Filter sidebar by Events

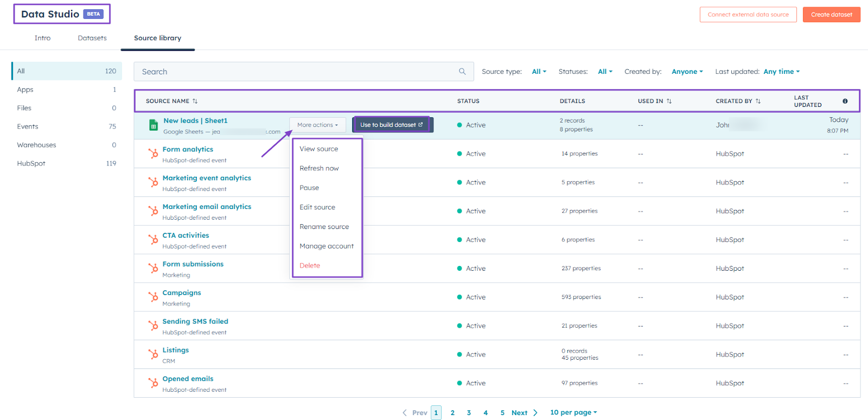tap(67, 126)
